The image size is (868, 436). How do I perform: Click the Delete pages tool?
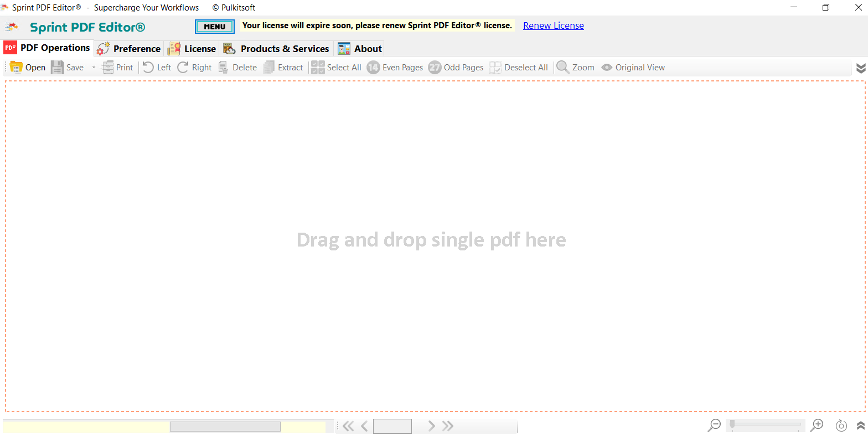point(237,67)
